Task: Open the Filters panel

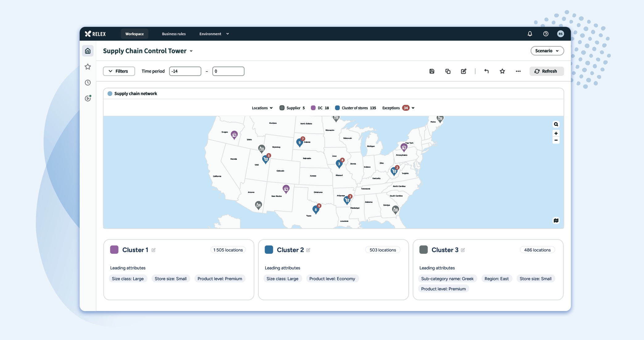Action: pos(119,71)
